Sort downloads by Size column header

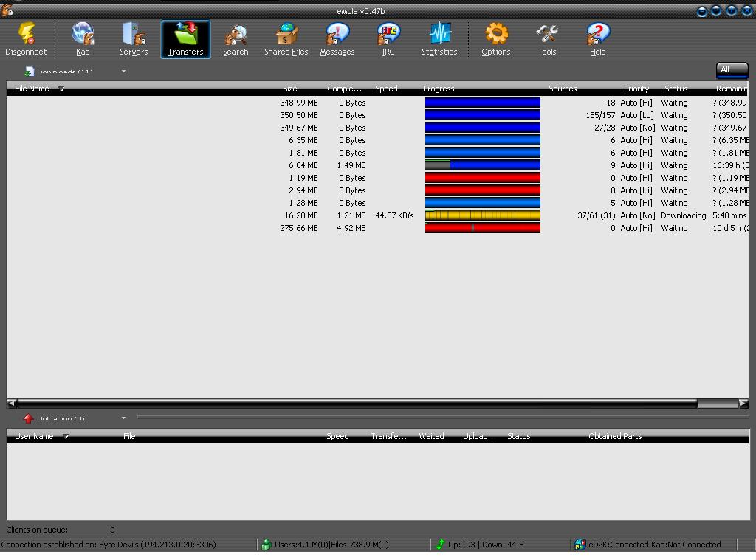pyautogui.click(x=289, y=89)
